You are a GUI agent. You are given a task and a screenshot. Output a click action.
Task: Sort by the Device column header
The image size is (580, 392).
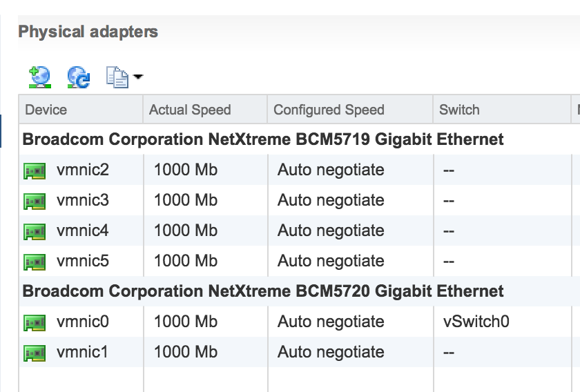click(81, 110)
